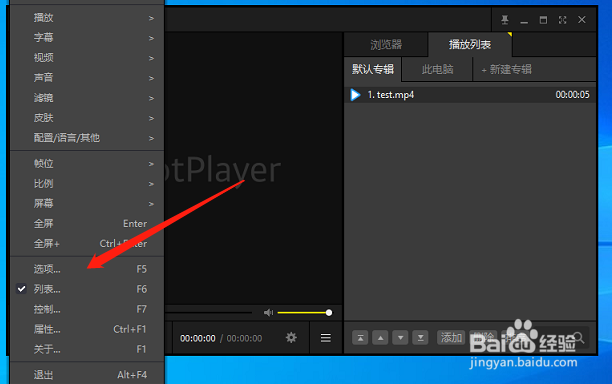Expand the 比例 submenu
The height and width of the screenshot is (384, 612).
pos(87,183)
